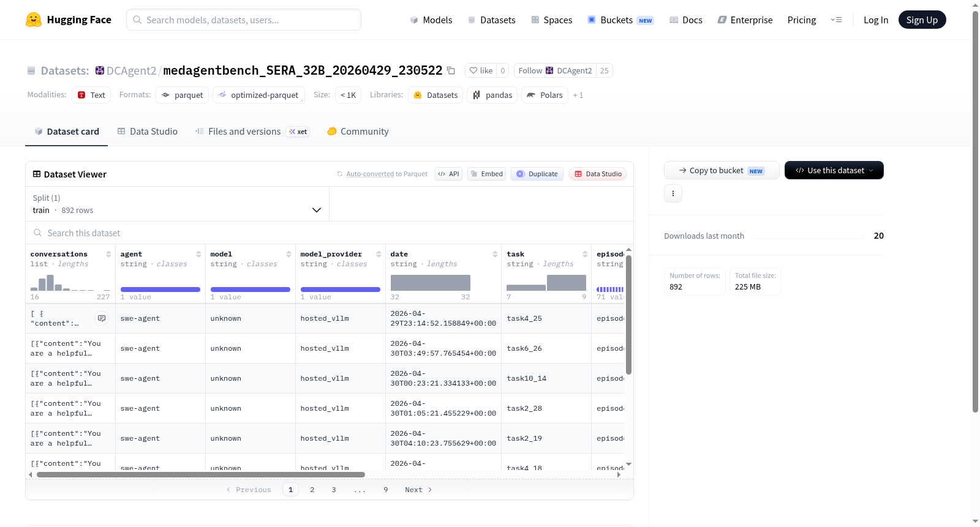Screen dimensions: 980x527
Task: Click the Embed button
Action: (x=487, y=174)
